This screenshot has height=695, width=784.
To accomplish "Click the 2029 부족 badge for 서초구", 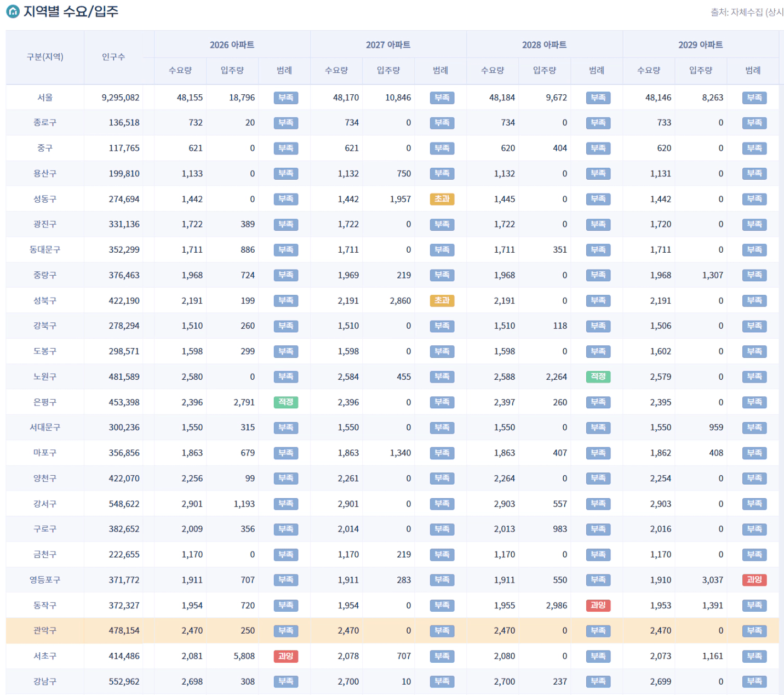I will coord(754,656).
